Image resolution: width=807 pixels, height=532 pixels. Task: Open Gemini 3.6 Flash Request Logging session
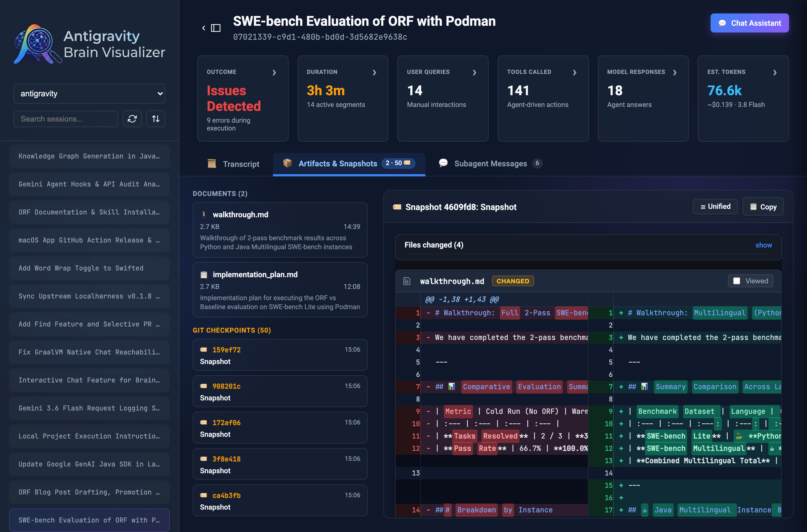(x=89, y=408)
